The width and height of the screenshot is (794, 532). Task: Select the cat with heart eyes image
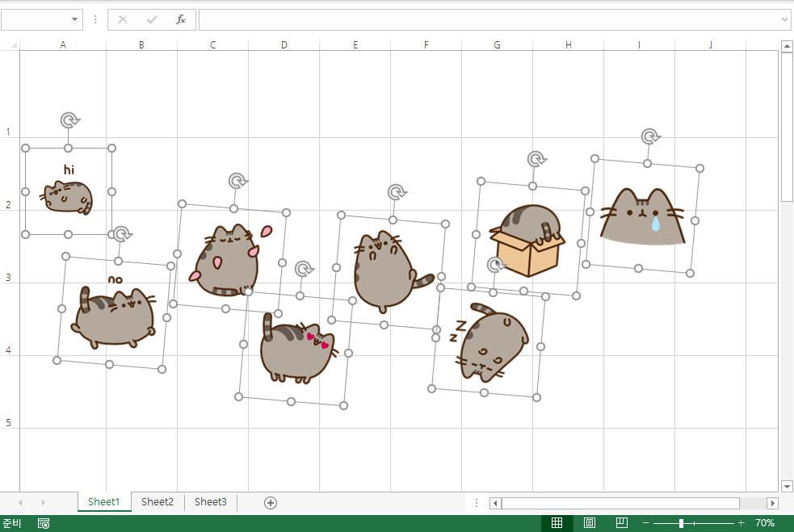coord(296,350)
